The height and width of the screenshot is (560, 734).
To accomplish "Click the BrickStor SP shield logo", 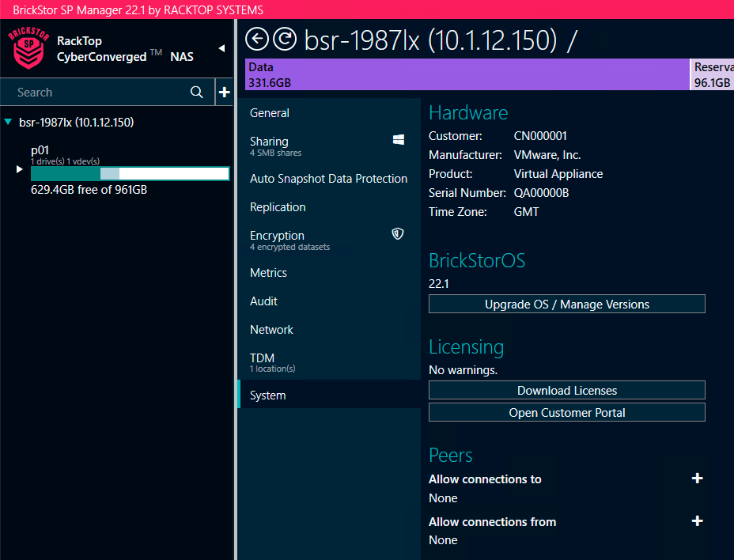I will pos(28,47).
